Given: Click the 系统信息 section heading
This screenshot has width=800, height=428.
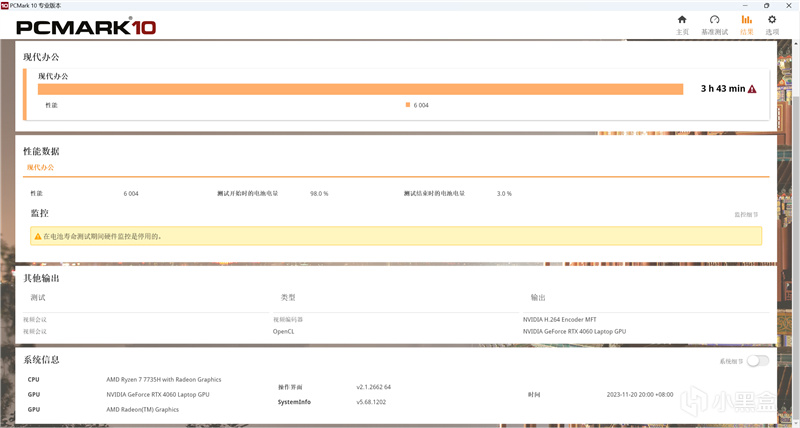Looking at the screenshot, I should tap(41, 360).
